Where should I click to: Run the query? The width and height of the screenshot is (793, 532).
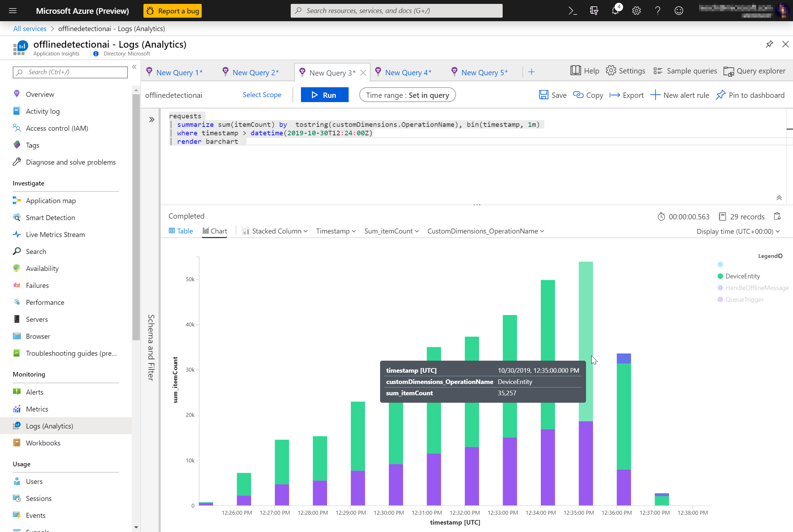pos(324,95)
